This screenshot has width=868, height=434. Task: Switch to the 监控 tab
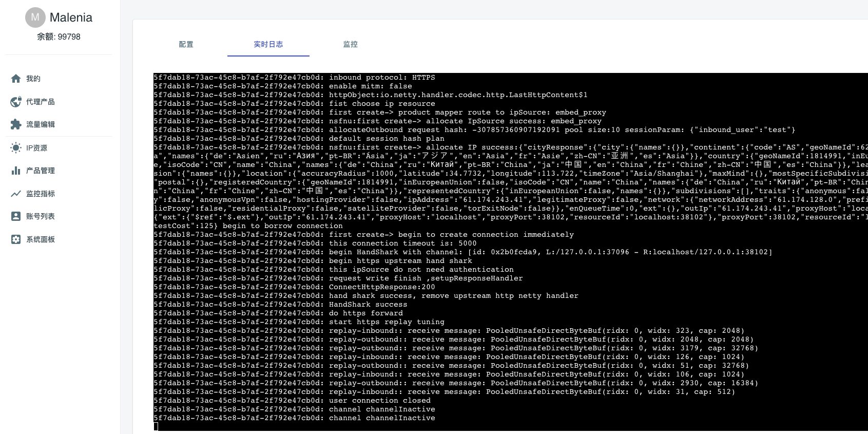[351, 45]
